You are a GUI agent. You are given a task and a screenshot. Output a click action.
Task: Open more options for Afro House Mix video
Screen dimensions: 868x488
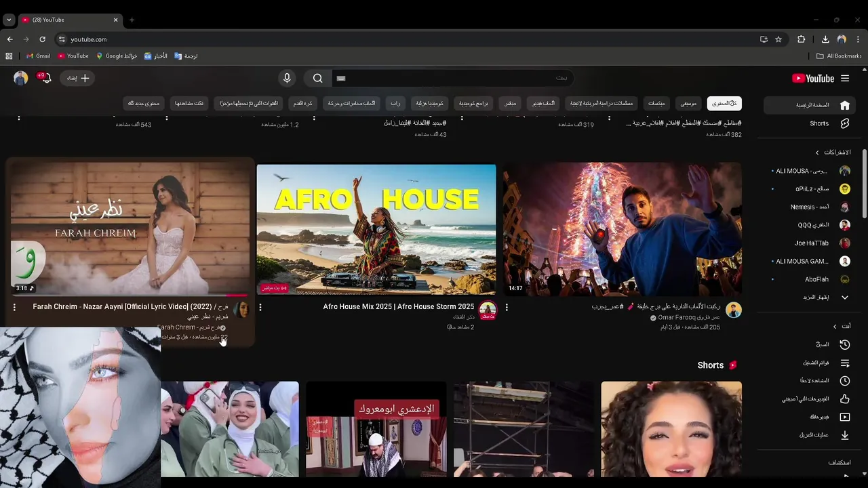coord(260,307)
